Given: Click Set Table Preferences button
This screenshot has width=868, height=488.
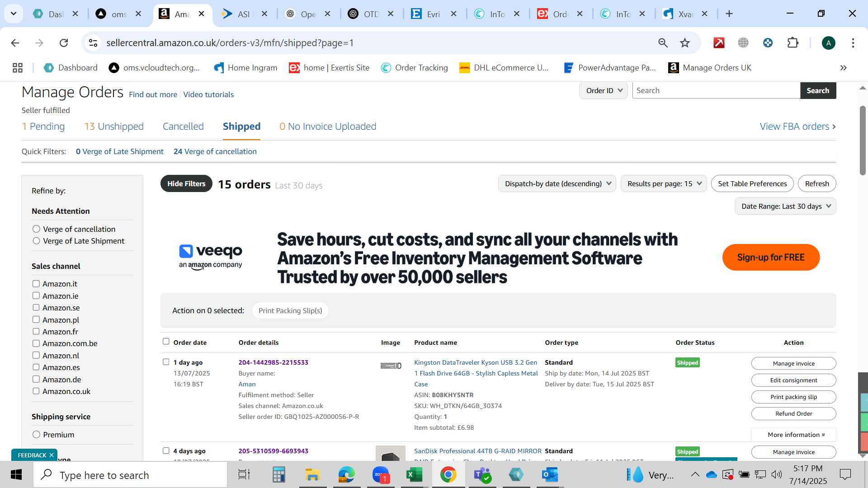Looking at the screenshot, I should pyautogui.click(x=752, y=183).
